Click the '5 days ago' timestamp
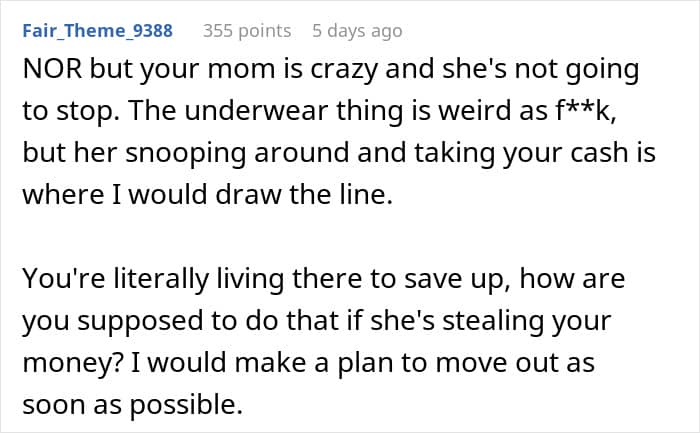 (x=357, y=31)
